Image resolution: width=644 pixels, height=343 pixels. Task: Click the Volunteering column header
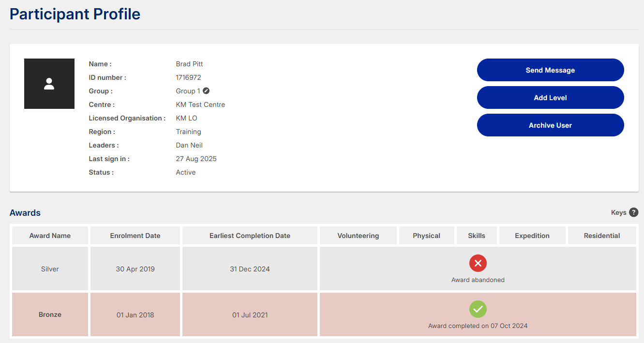(x=358, y=236)
